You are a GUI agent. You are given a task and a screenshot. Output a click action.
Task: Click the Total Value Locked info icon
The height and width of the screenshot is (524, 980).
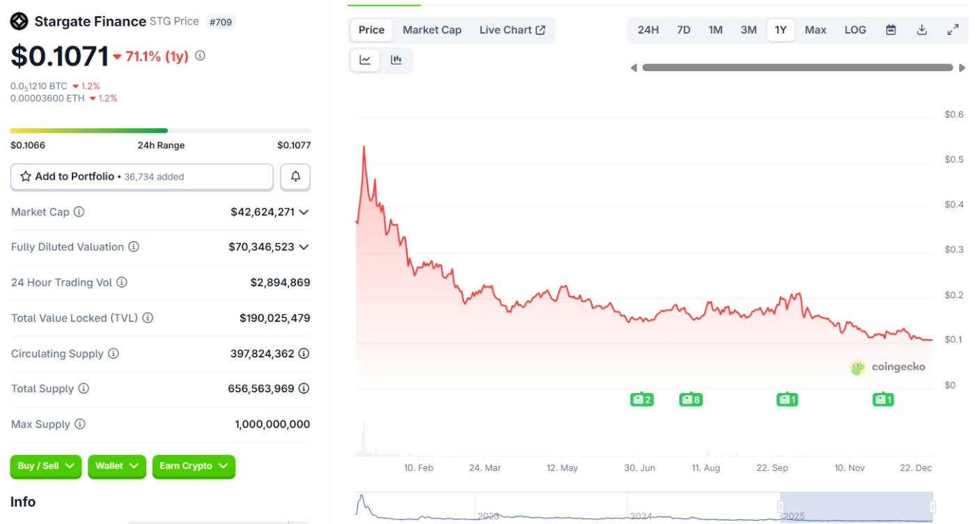(148, 318)
